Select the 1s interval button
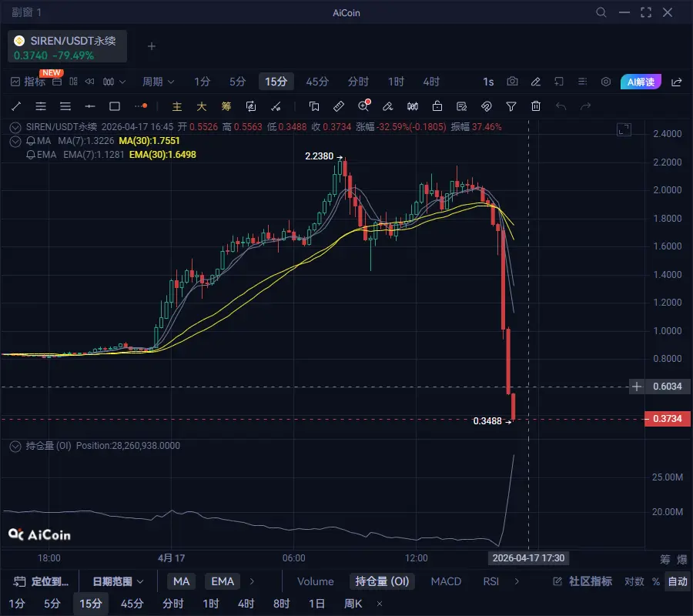The width and height of the screenshot is (693, 616). coord(488,82)
